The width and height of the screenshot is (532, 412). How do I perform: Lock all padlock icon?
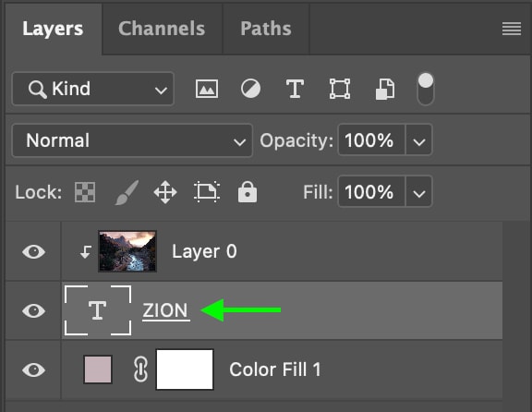tap(248, 192)
